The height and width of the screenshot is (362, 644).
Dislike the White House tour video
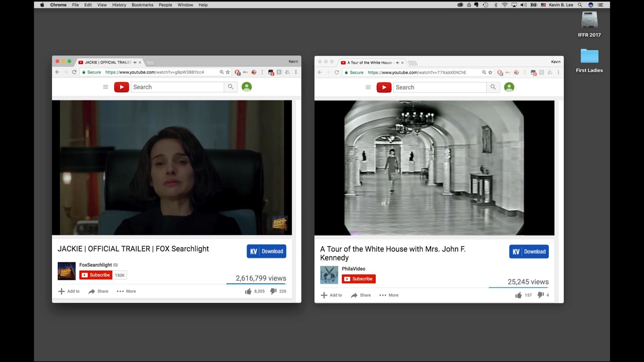[x=540, y=295]
